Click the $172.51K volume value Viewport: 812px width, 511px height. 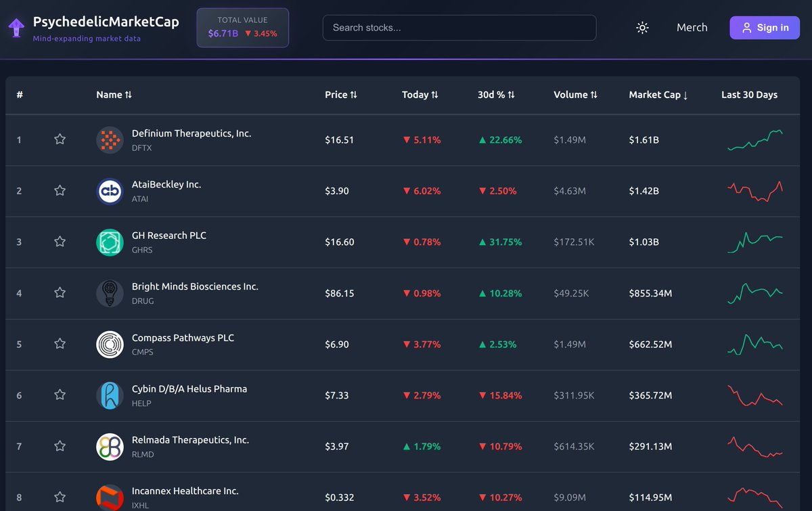574,242
